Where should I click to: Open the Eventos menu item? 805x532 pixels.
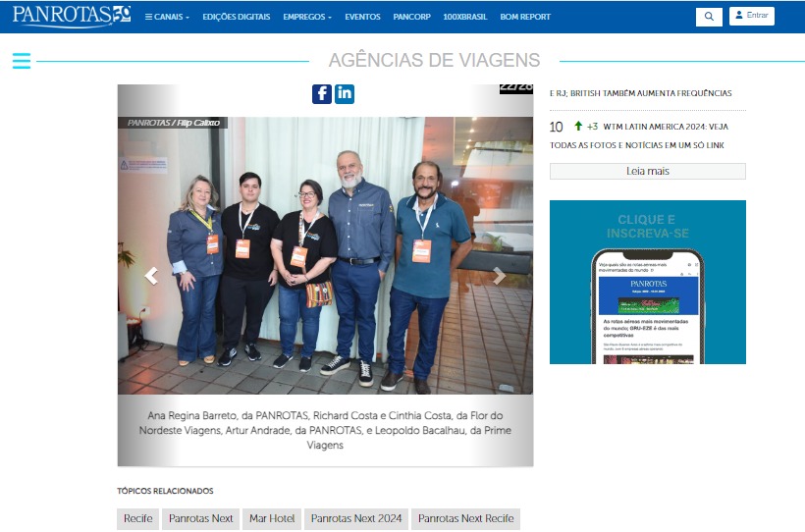[362, 17]
